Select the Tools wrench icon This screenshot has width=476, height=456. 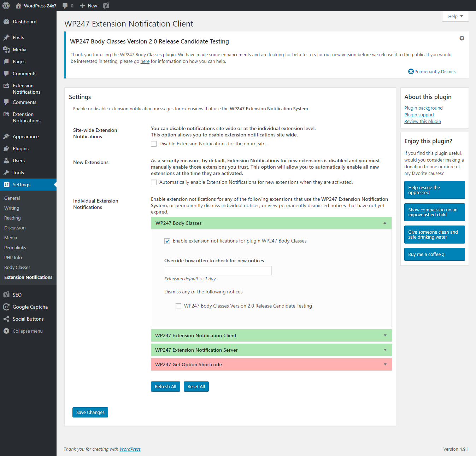6,173
